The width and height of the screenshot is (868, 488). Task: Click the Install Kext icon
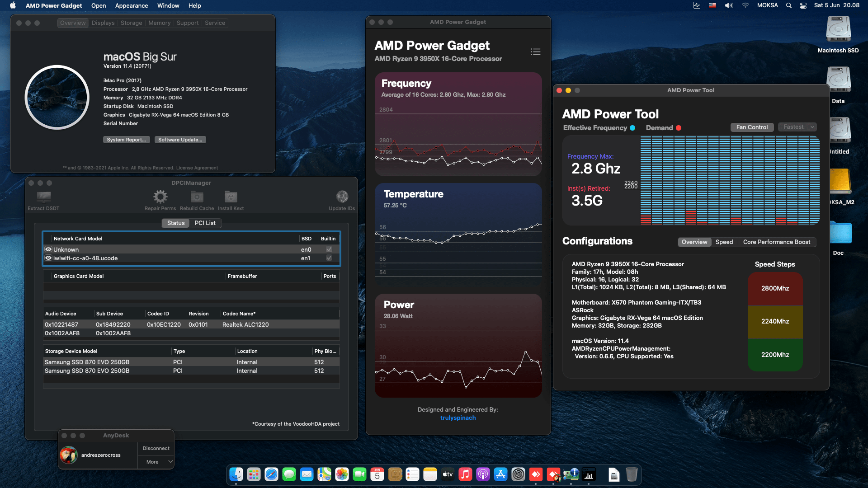pos(231,197)
